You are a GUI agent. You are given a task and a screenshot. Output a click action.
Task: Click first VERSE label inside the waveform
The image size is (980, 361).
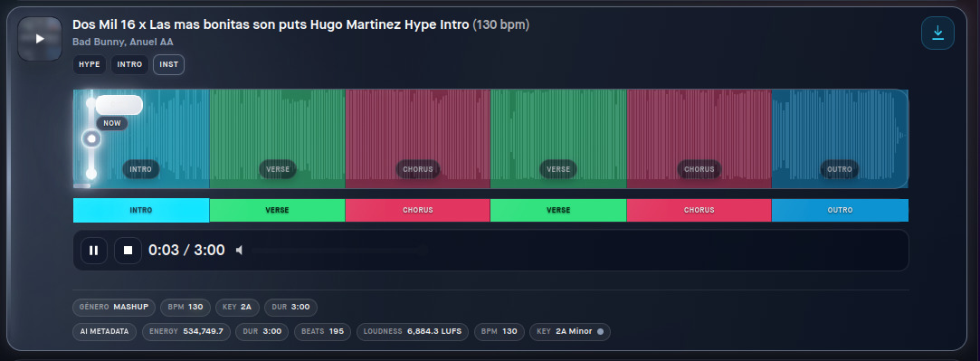click(278, 169)
